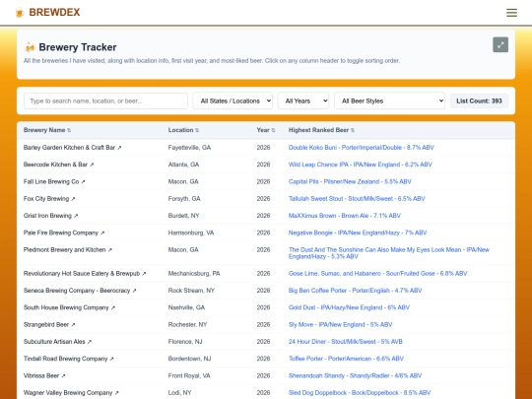Open external link arrow for Subculture Artisan Ales
Screen dimensions: 532x399
(x=90, y=342)
